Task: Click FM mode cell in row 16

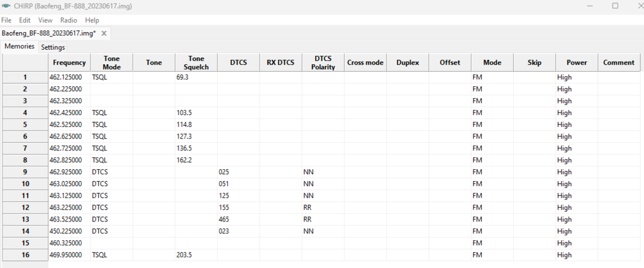Action: coord(492,255)
